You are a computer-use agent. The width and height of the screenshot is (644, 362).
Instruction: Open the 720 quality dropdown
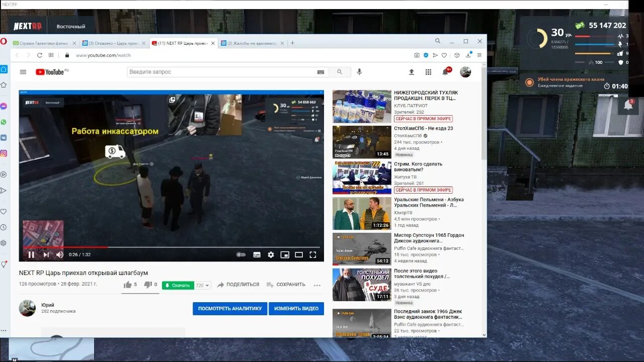coord(203,285)
